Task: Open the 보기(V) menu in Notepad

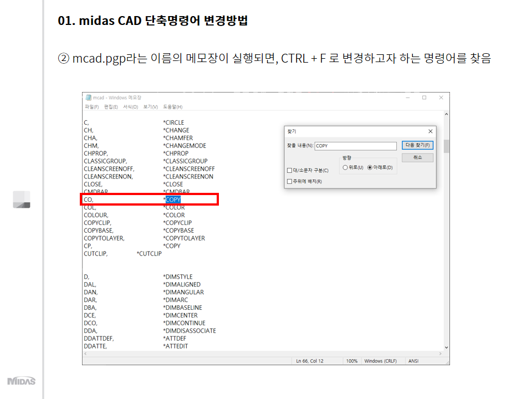Action: coord(151,107)
